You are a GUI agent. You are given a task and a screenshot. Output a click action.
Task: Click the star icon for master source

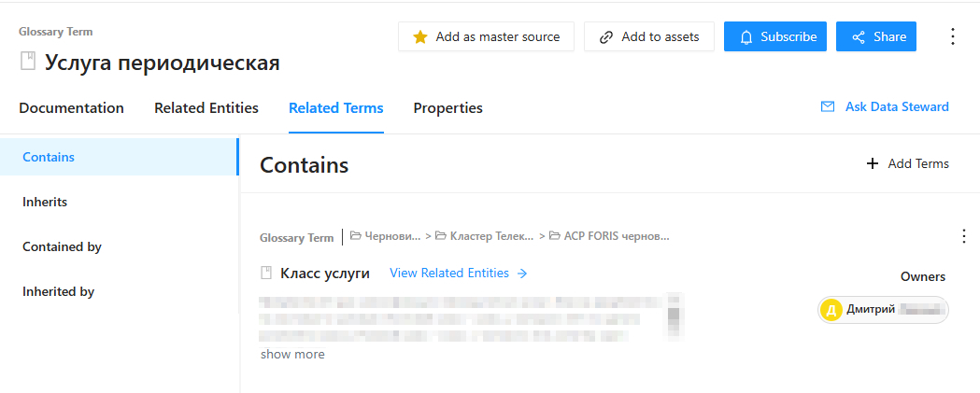(x=420, y=37)
